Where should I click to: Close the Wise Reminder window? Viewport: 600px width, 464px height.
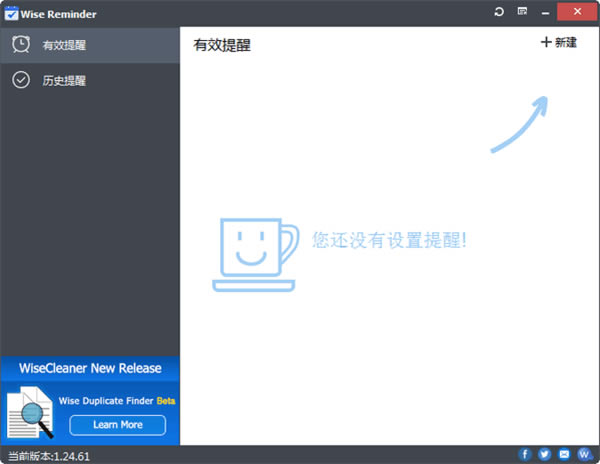pyautogui.click(x=579, y=11)
